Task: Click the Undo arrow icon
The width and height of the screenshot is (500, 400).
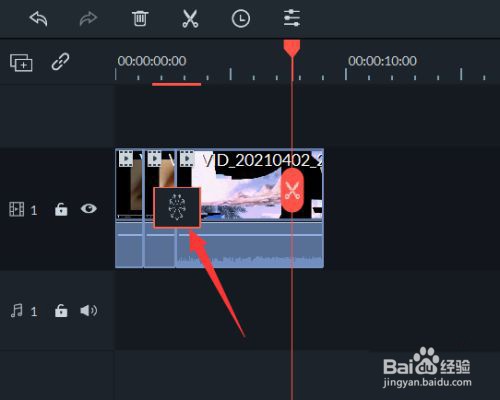Action: (38, 19)
